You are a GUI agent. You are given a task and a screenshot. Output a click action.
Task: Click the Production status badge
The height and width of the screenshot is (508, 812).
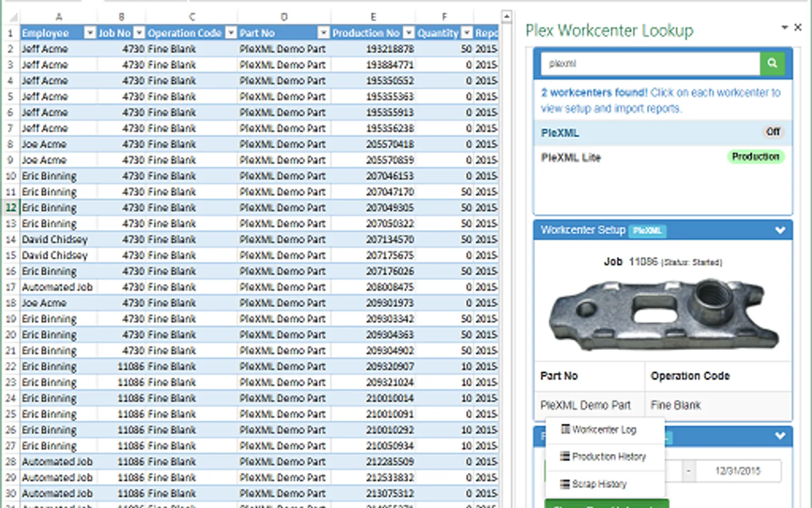756,156
